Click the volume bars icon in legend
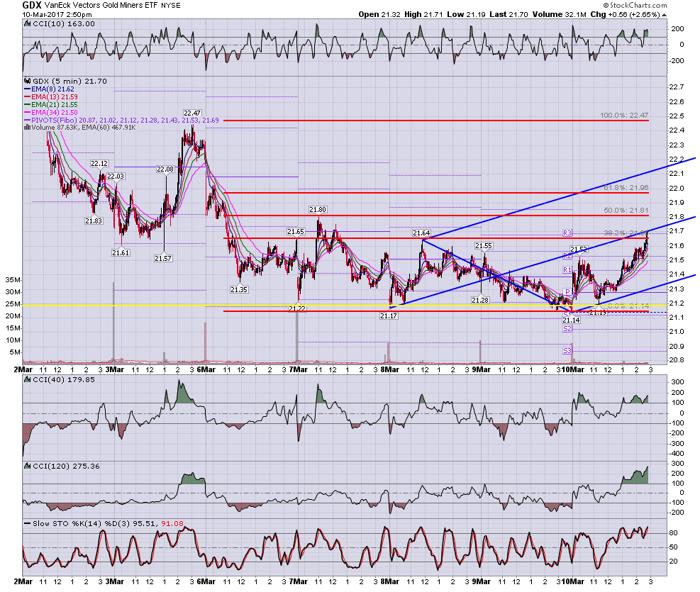The width and height of the screenshot is (700, 592). point(27,128)
